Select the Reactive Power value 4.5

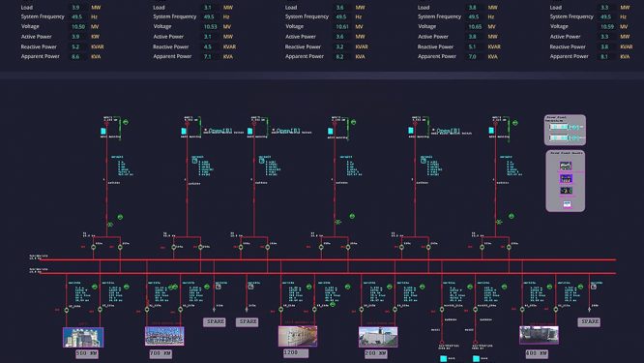(208, 46)
